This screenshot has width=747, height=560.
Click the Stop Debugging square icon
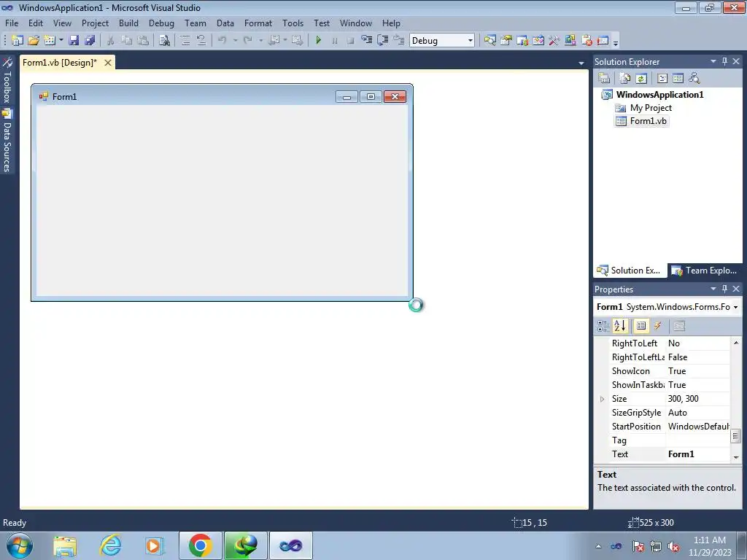pyautogui.click(x=350, y=41)
